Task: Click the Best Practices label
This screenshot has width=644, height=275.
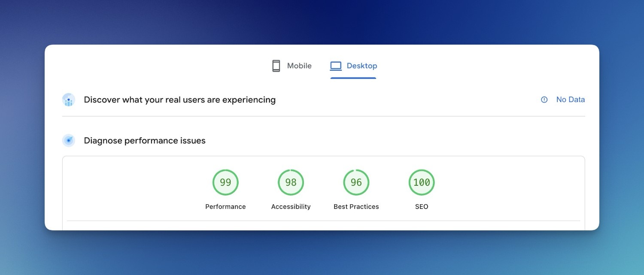Action: pos(356,206)
